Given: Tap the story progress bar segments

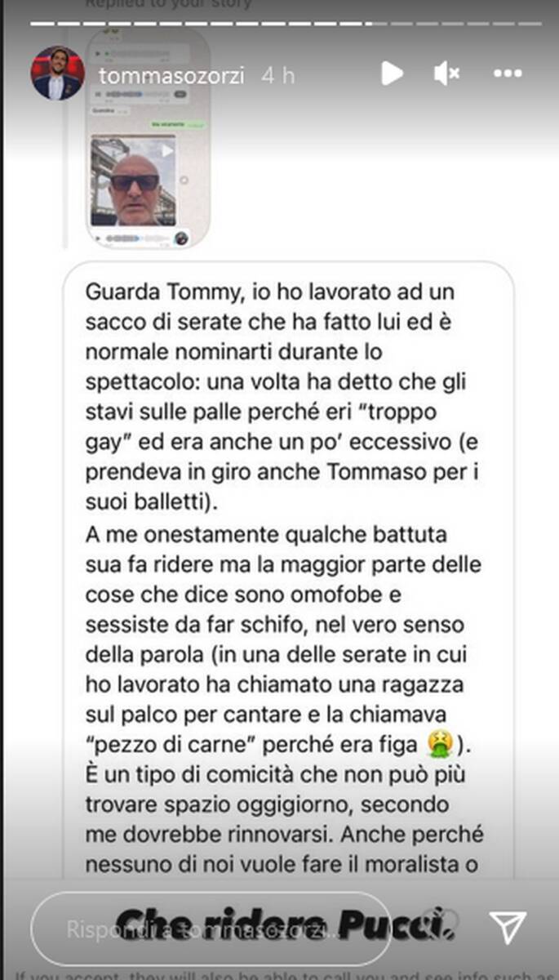Looking at the screenshot, I should [279, 23].
